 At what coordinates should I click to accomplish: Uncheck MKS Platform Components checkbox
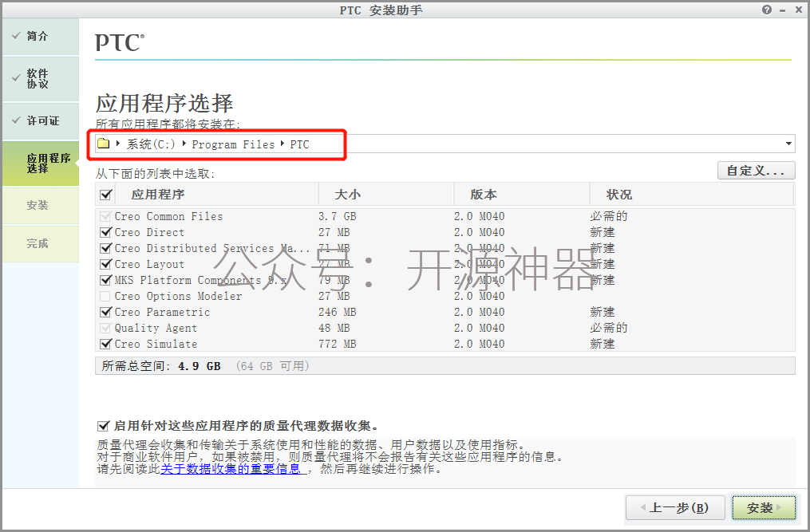point(105,281)
